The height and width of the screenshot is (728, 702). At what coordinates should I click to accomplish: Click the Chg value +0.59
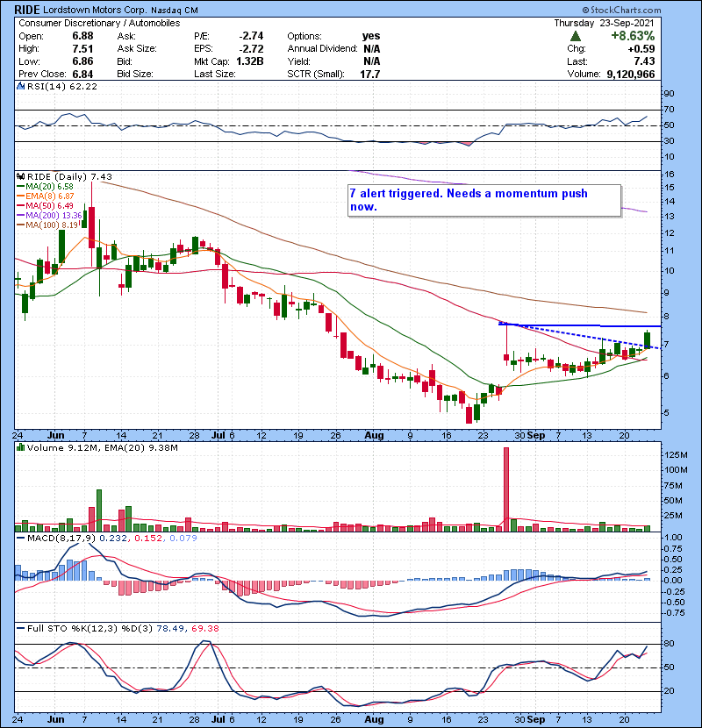point(641,49)
